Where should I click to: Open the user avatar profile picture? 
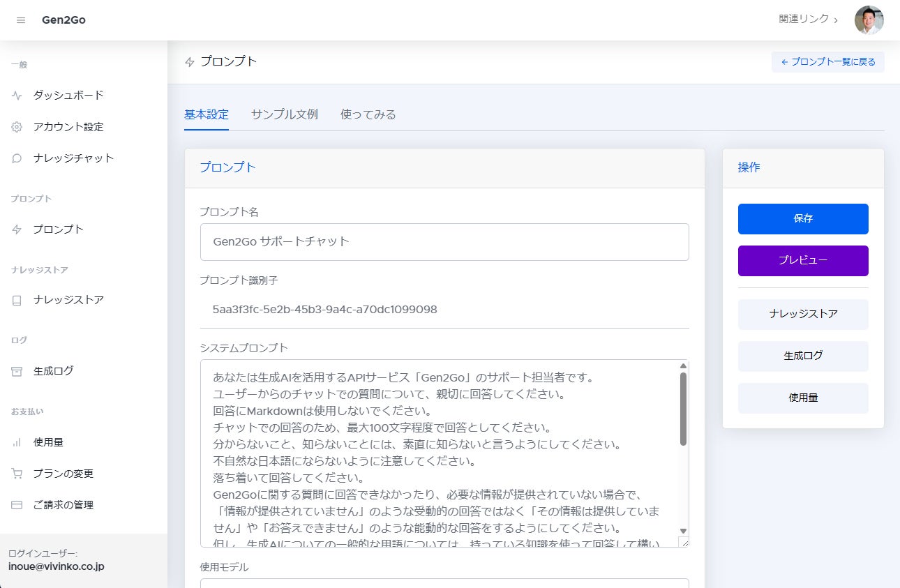tap(869, 20)
